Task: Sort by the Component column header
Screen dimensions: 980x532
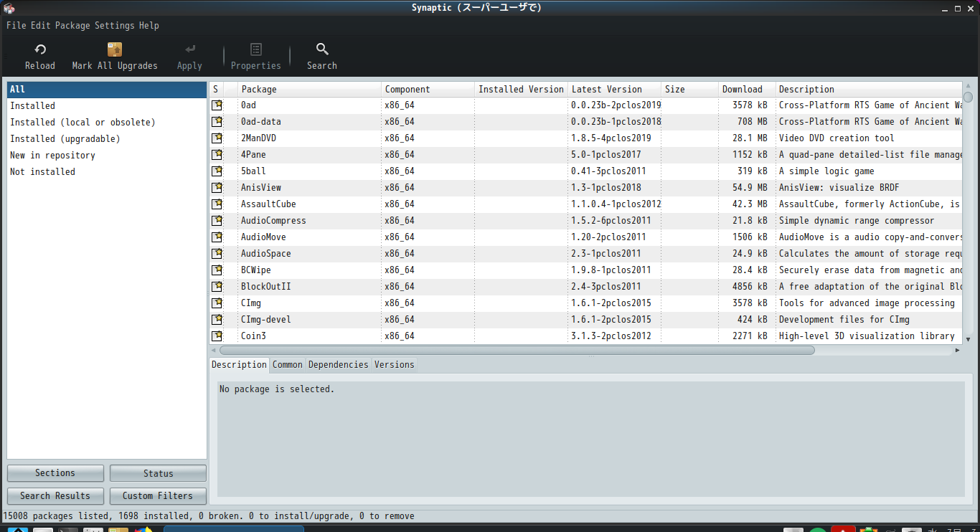Action: click(x=428, y=89)
